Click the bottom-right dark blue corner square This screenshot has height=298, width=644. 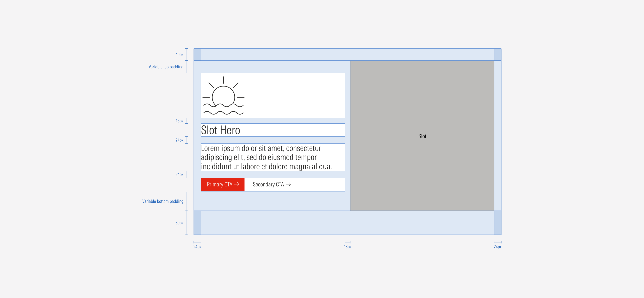click(497, 223)
